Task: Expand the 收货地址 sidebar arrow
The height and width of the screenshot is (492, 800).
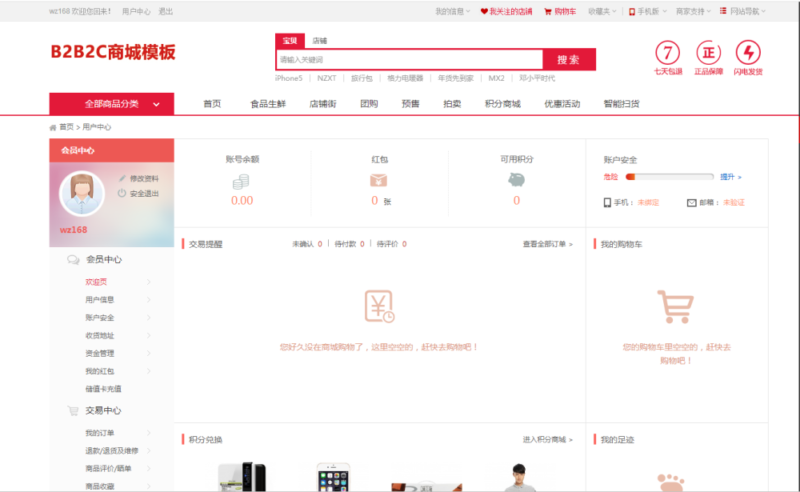Action: pos(148,335)
